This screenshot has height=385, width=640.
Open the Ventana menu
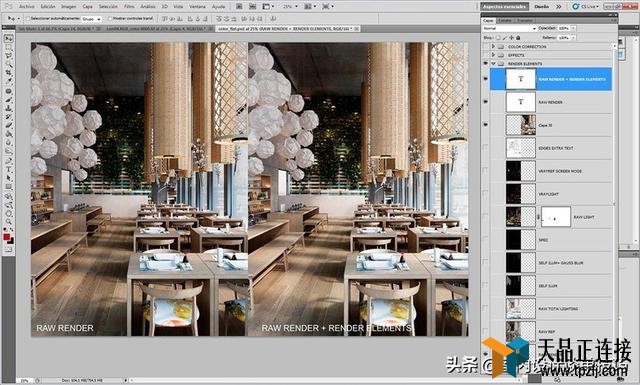(x=197, y=7)
